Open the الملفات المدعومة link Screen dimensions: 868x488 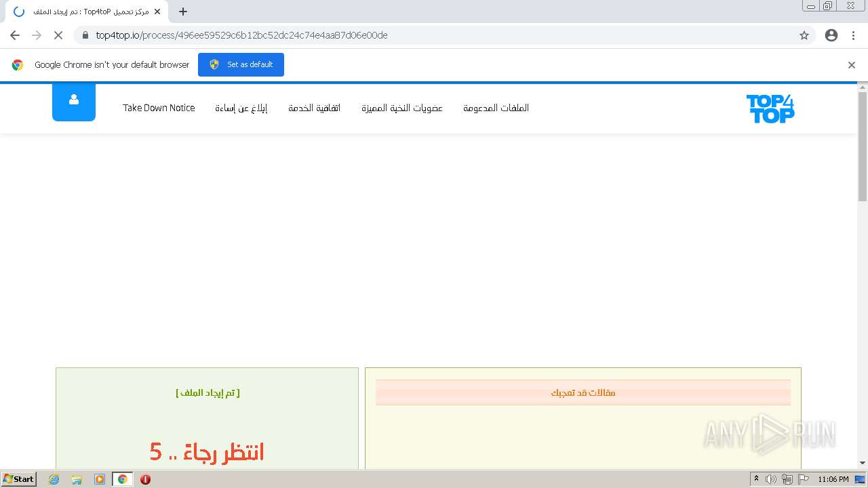(x=496, y=108)
